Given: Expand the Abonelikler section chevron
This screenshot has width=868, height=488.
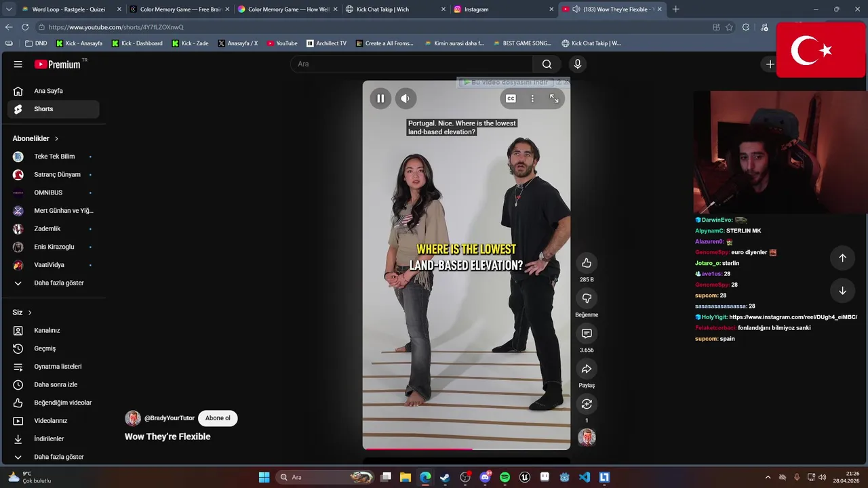Looking at the screenshot, I should pos(56,138).
